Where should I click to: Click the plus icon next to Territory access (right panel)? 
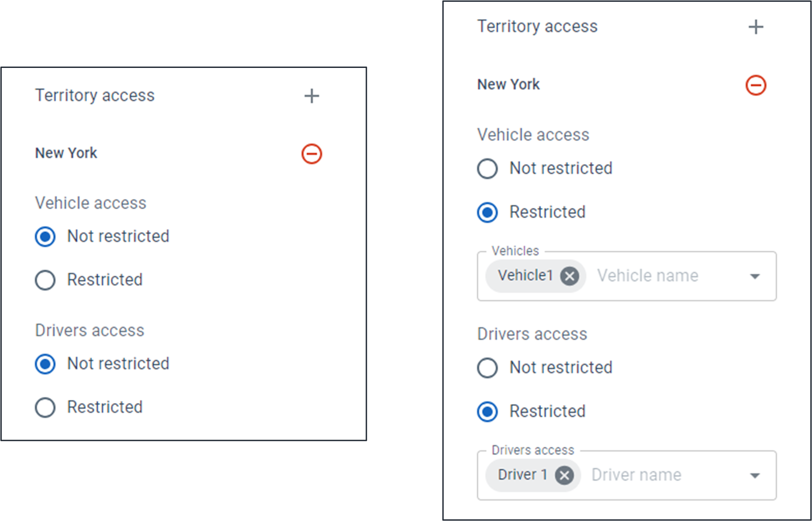pyautogui.click(x=756, y=27)
